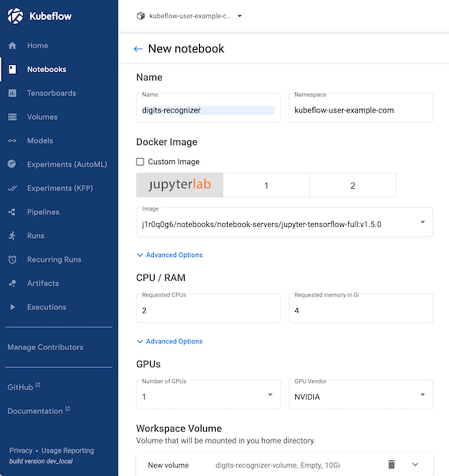449x476 pixels.
Task: Click the Home icon in sidebar
Action: click(x=12, y=46)
